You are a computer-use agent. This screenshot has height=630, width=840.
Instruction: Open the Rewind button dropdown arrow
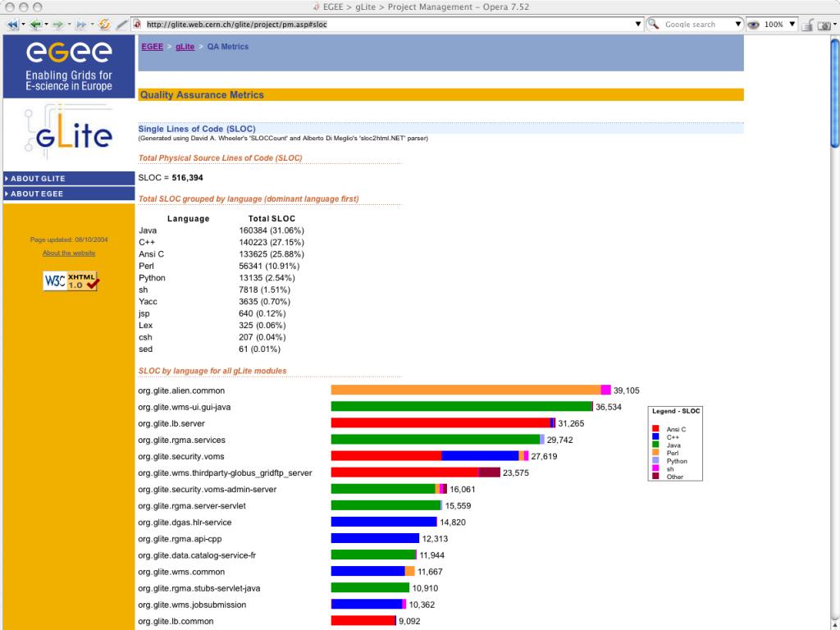click(23, 24)
